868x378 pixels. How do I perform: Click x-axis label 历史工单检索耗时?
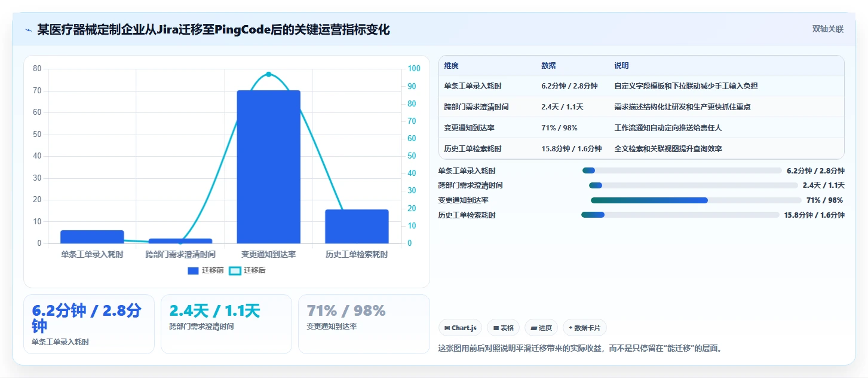click(x=357, y=254)
